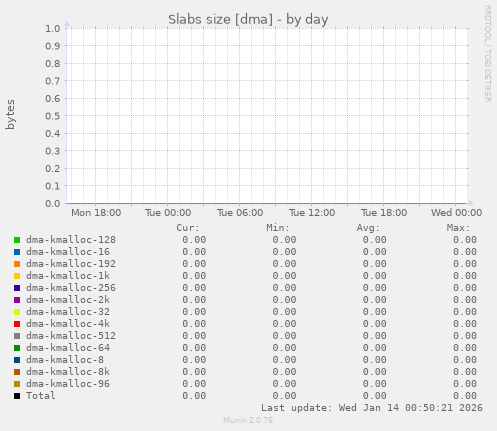This screenshot has width=497, height=431.
Task: Click the black Total legend swatch
Action: (17, 396)
